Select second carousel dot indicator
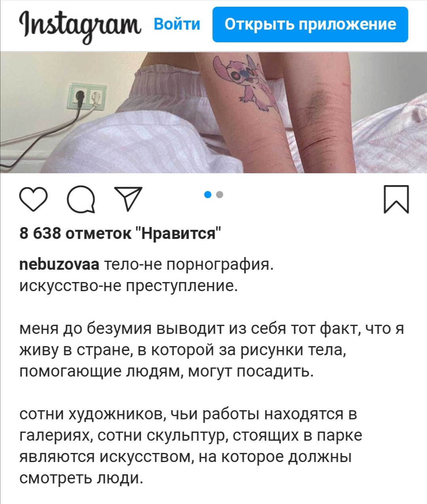Image resolution: width=427 pixels, height=504 pixels. (x=220, y=194)
